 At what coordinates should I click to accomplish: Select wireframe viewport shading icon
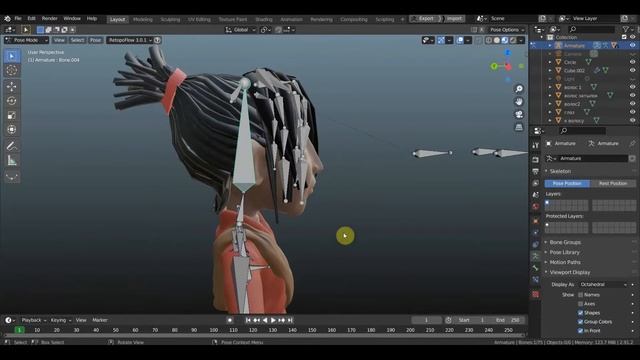pos(489,40)
